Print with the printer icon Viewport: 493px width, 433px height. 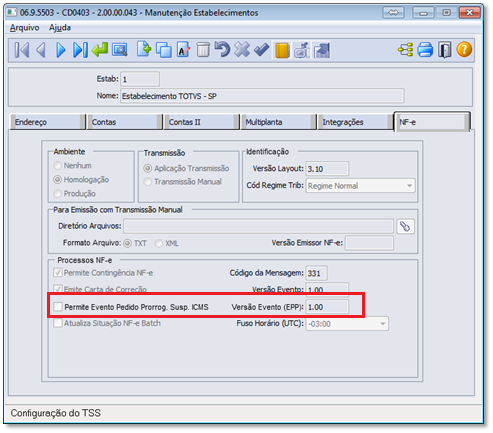[x=425, y=50]
